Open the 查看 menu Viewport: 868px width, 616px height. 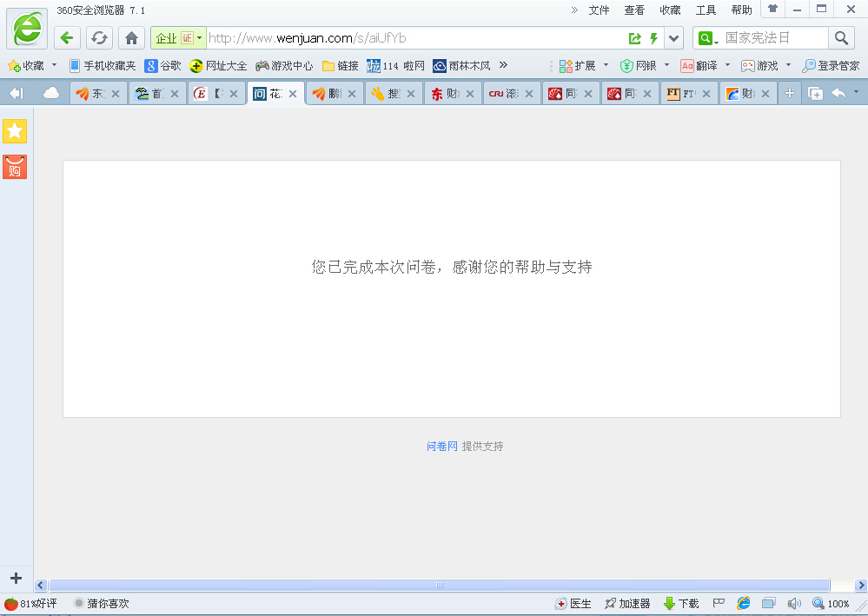tap(634, 10)
